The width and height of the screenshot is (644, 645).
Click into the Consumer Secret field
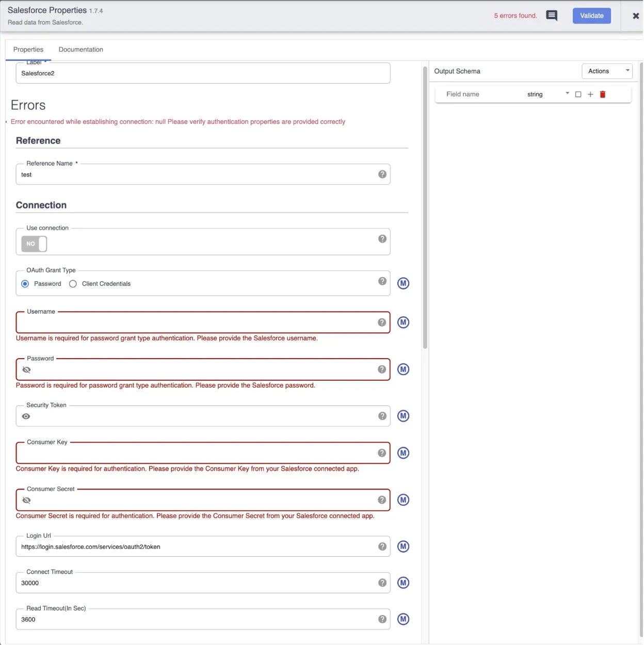point(204,500)
